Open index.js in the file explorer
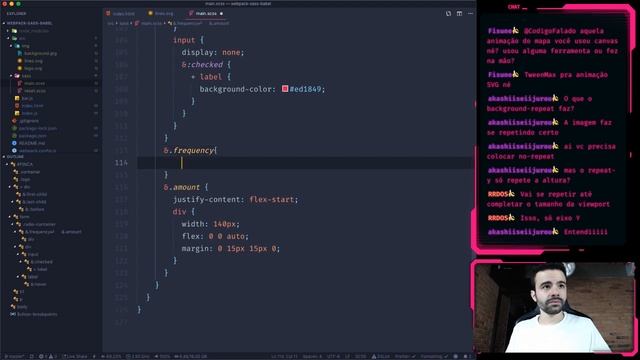 coord(29,113)
